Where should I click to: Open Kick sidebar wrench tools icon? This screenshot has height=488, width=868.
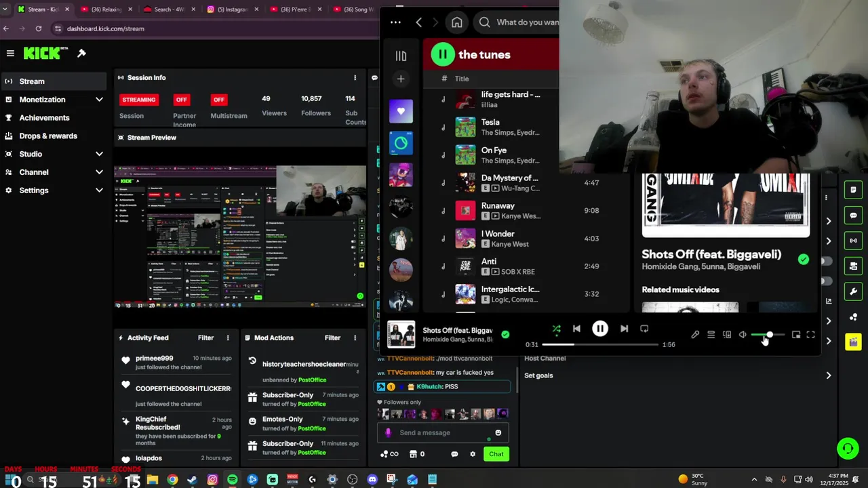[853, 291]
